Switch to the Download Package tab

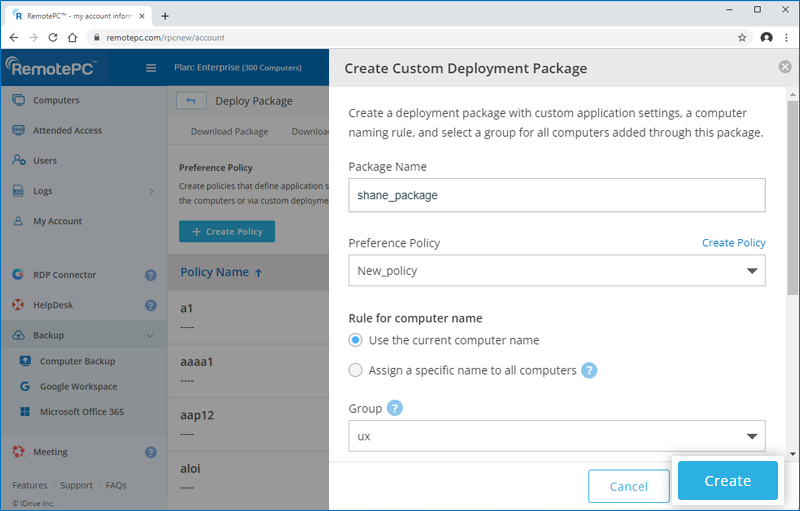click(x=229, y=131)
